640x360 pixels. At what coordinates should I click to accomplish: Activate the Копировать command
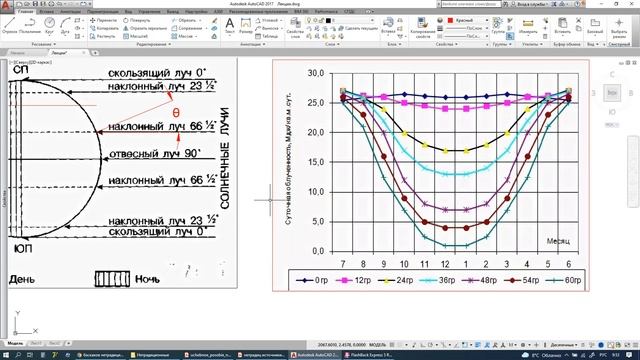point(104,28)
